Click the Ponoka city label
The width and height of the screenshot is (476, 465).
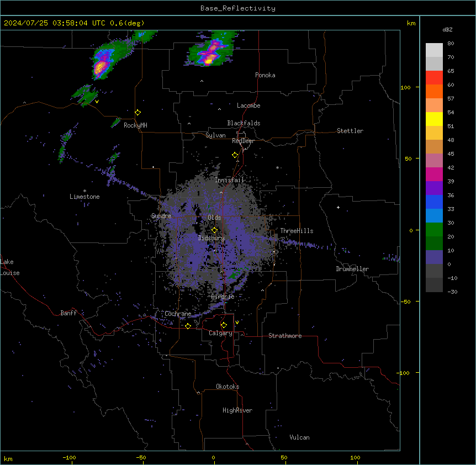265,75
